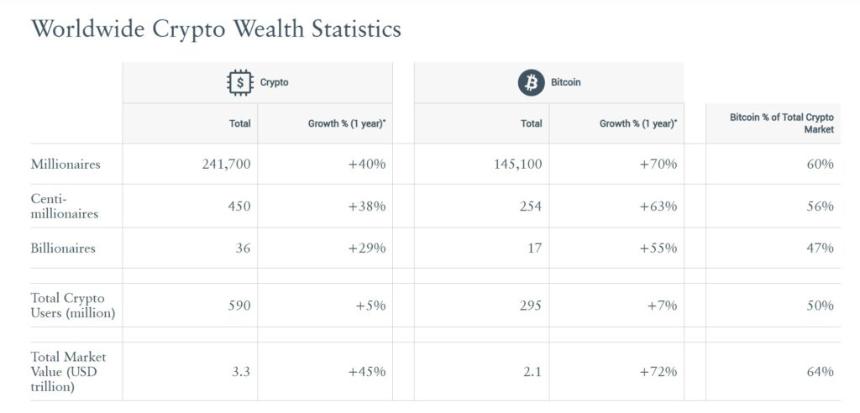Click the 450 crypto centi-millionaires cell
The width and height of the screenshot is (860, 413).
[x=238, y=206]
